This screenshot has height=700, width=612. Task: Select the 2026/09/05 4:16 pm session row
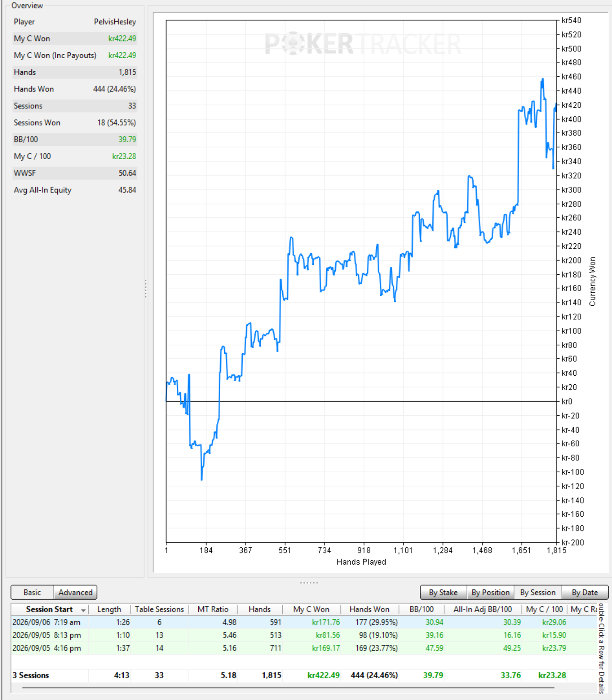tap(304, 648)
